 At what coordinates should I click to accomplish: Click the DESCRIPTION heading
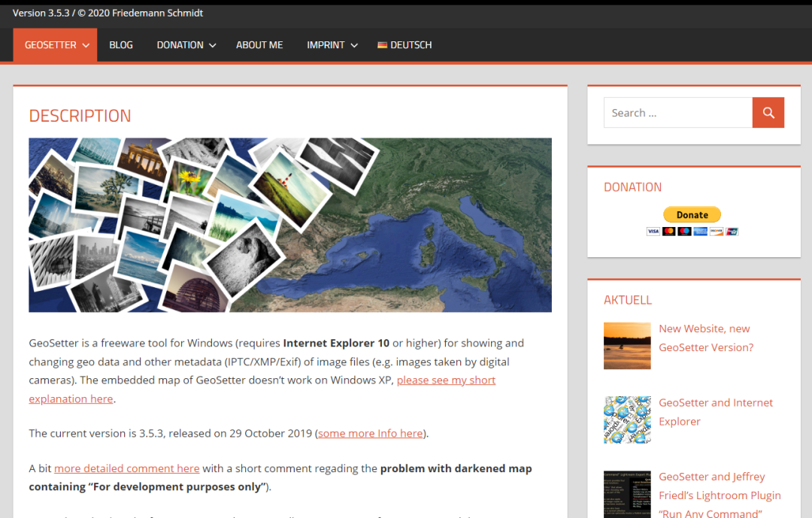coord(80,116)
